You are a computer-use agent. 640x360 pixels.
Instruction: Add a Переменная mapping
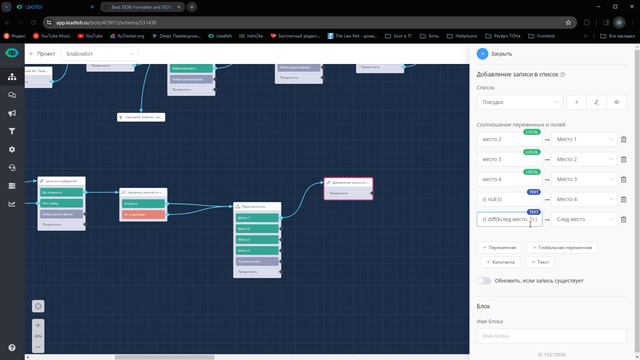coord(499,247)
